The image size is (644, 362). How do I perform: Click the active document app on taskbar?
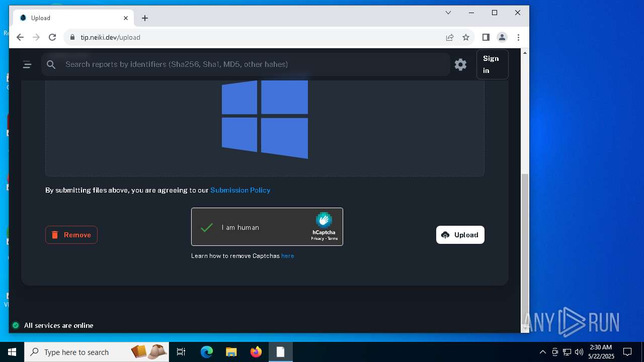coord(280,352)
